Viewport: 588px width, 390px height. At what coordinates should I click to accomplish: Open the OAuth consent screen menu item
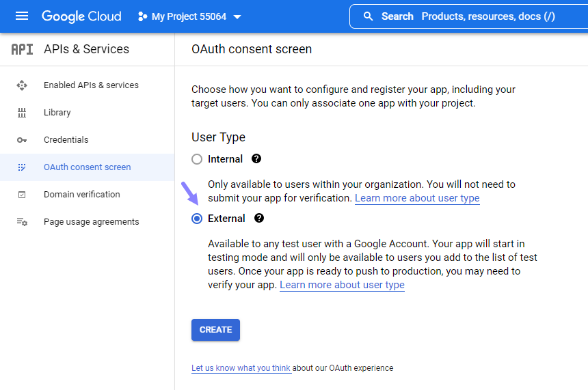coord(87,167)
